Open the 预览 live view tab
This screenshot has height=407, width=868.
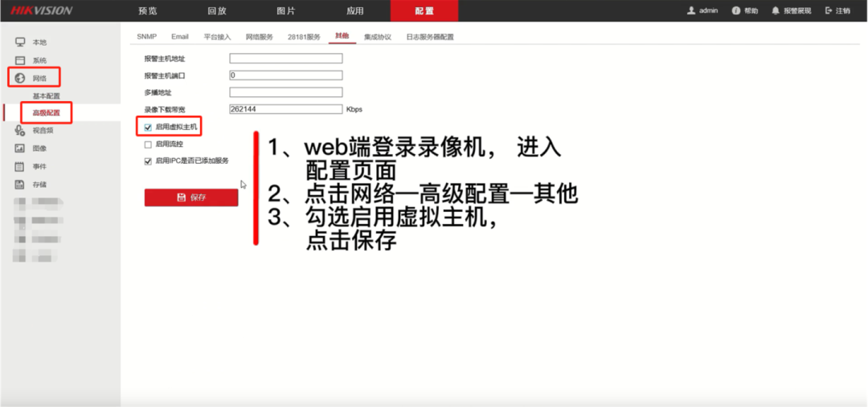[148, 11]
